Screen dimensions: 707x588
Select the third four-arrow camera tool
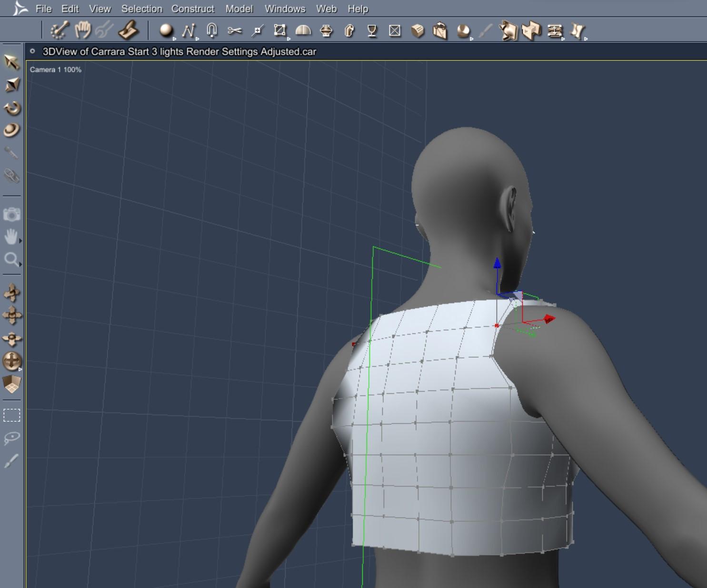pos(12,338)
